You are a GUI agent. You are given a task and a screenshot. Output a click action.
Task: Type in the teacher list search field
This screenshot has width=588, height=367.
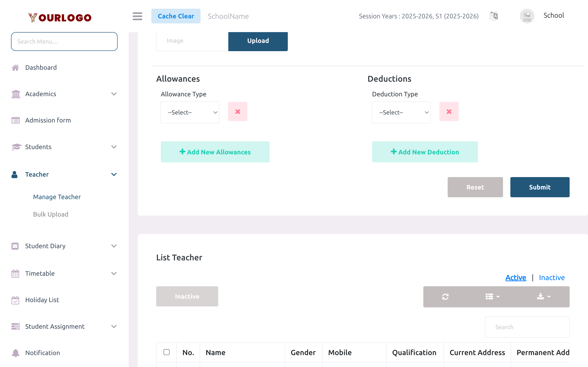527,327
